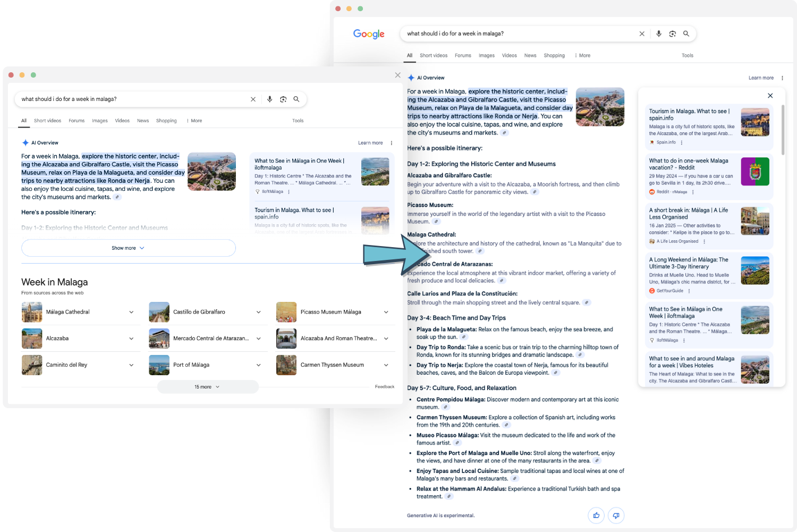The width and height of the screenshot is (797, 532).
Task: Open Malaga aerial photo in right window
Action: point(600,107)
